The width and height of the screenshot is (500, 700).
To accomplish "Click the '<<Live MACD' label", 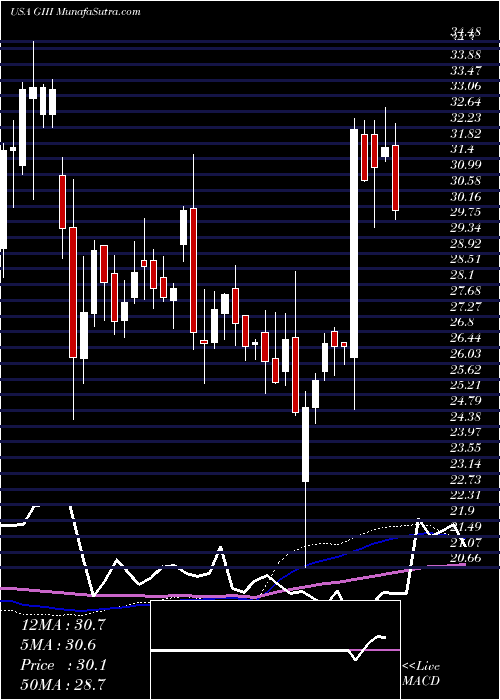I will click(x=421, y=673).
